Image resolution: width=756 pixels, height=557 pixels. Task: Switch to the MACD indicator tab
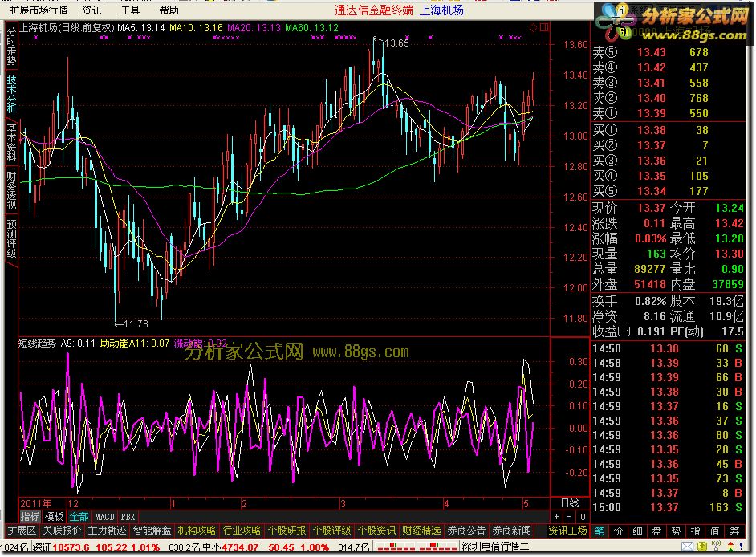pos(104,517)
